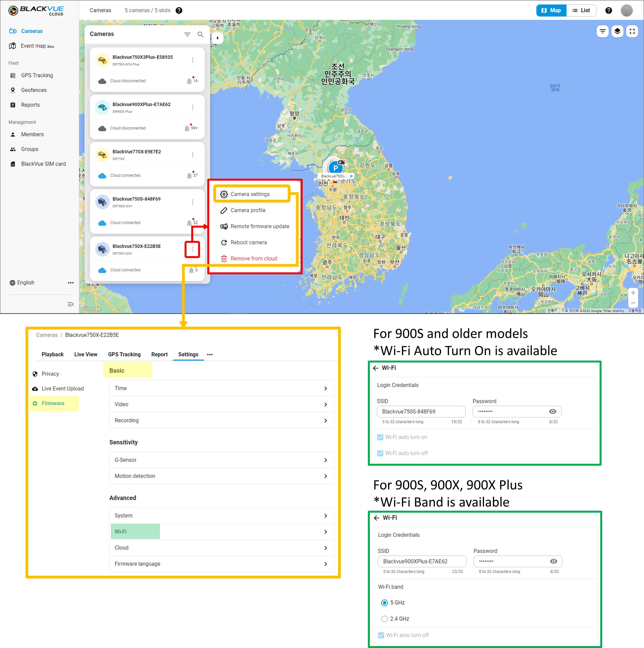Edit SSID field Blackvue900XPlus-E7AE62
Image resolution: width=644 pixels, height=648 pixels.
point(422,562)
